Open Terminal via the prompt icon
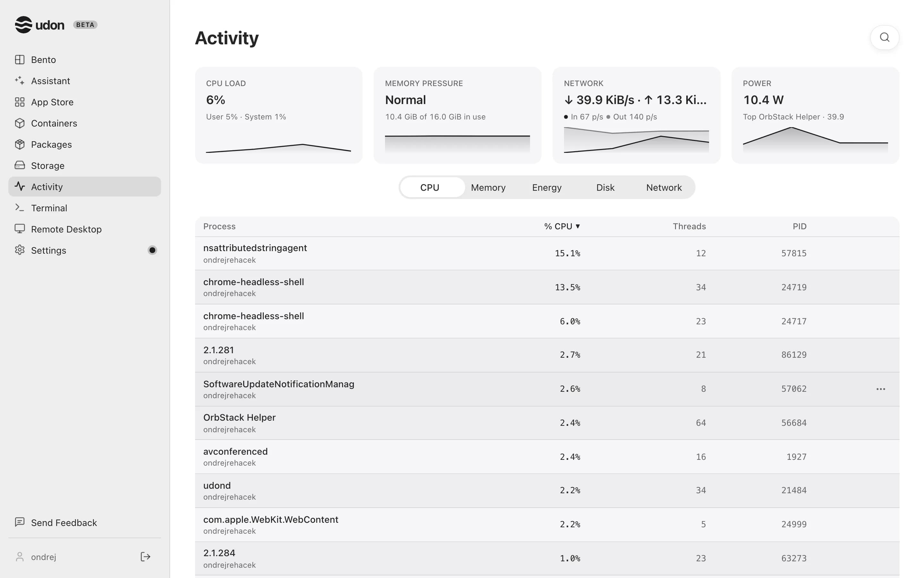Screen dimensions: 924x578 tap(20, 207)
